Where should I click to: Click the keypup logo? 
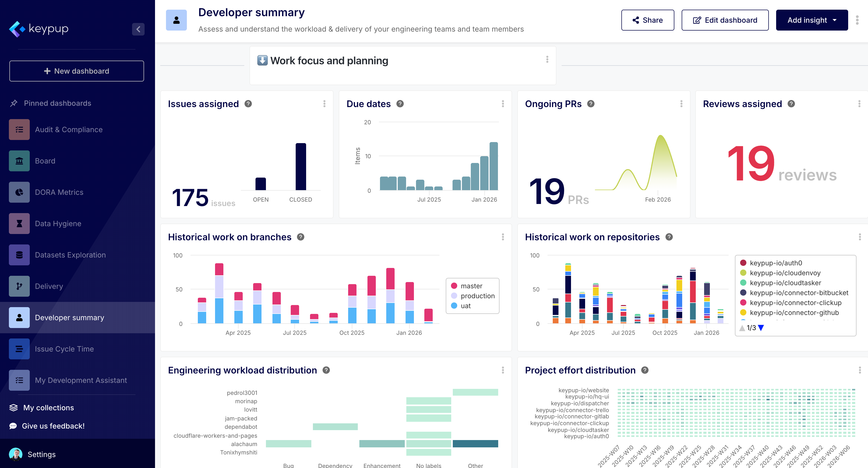(39, 29)
